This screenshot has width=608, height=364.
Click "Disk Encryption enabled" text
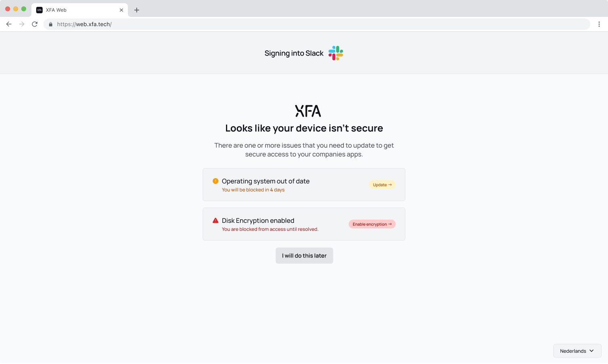(258, 220)
